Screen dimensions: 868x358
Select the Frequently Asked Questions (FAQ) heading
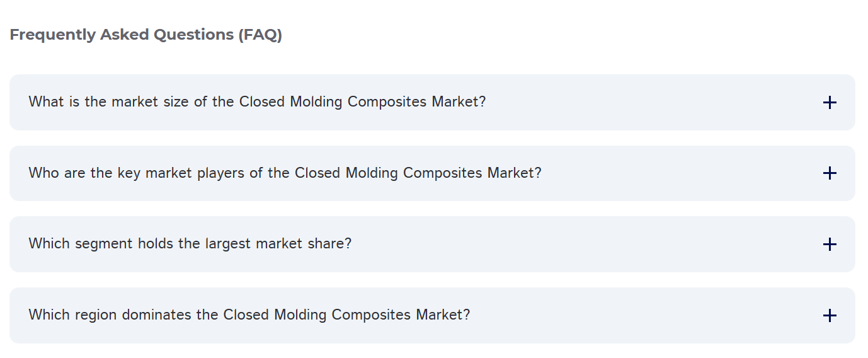[146, 35]
